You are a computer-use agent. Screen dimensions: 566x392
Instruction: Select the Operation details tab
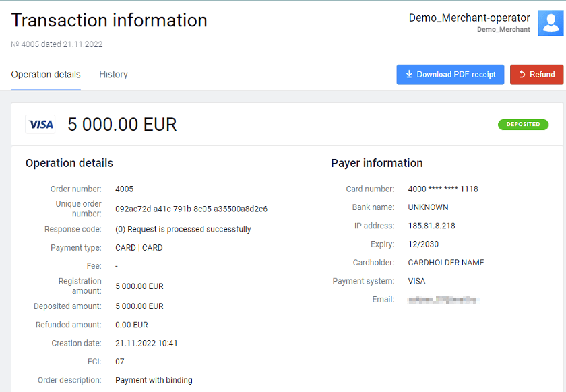click(46, 75)
